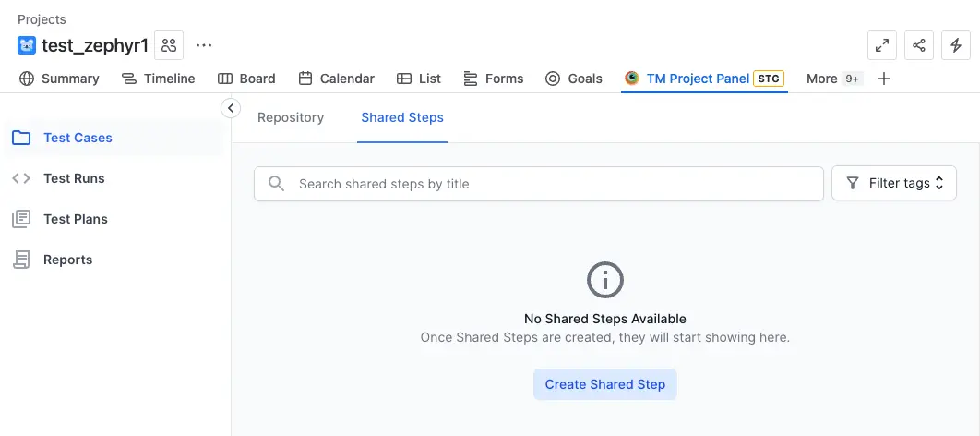This screenshot has width=980, height=436.
Task: Navigate to Test Plans in sidebar
Action: [x=76, y=219]
